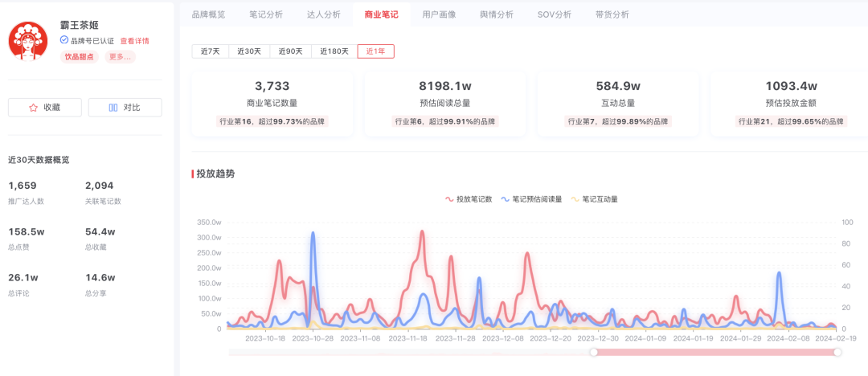868x376 pixels.
Task: Click the 3,733 商业笔记数量 card
Action: (272, 104)
